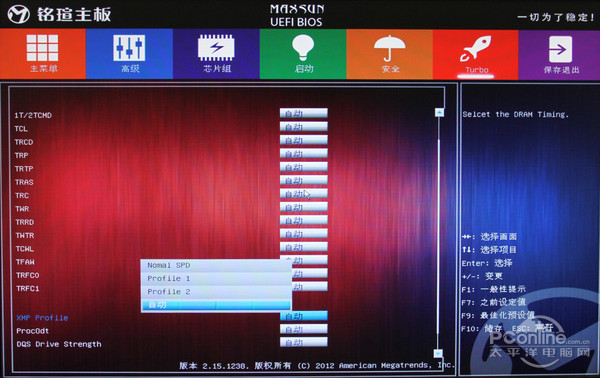Open the TWTR value dropdown
This screenshot has width=600, height=378.
coord(303,234)
